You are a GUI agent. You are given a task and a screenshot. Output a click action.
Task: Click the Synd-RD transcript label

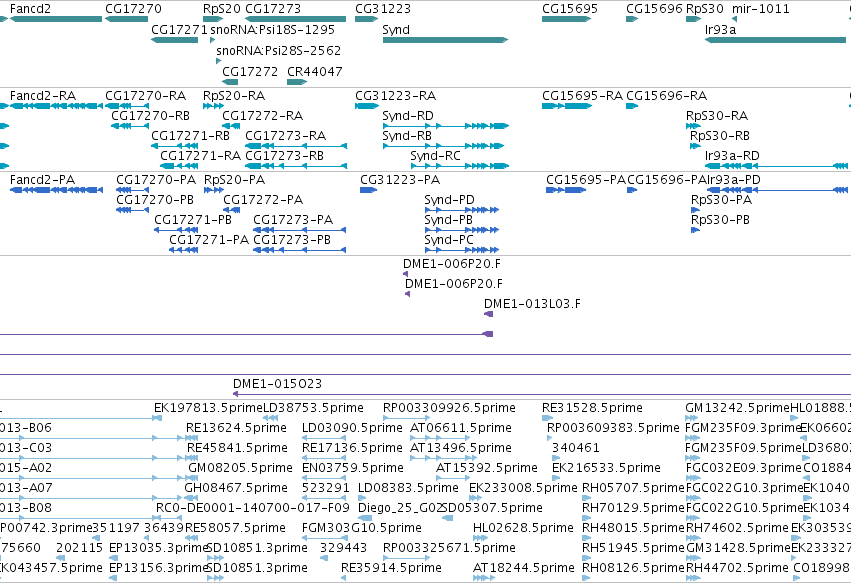(x=408, y=116)
